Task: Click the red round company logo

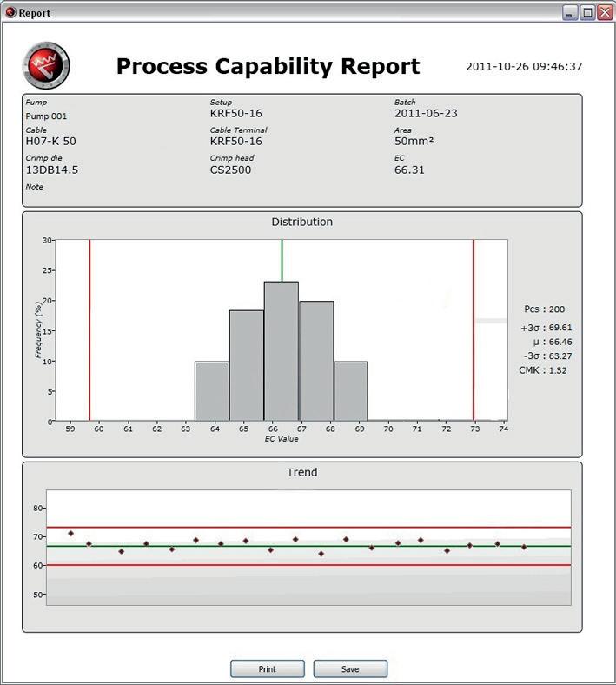Action: click(46, 65)
